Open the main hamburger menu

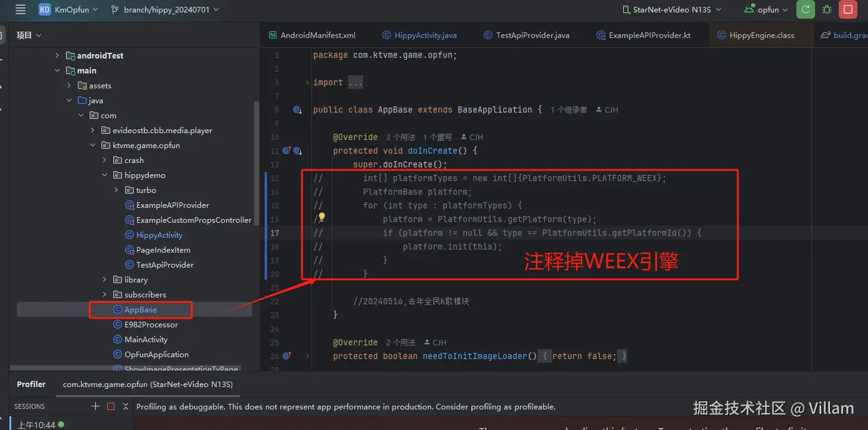tap(21, 9)
